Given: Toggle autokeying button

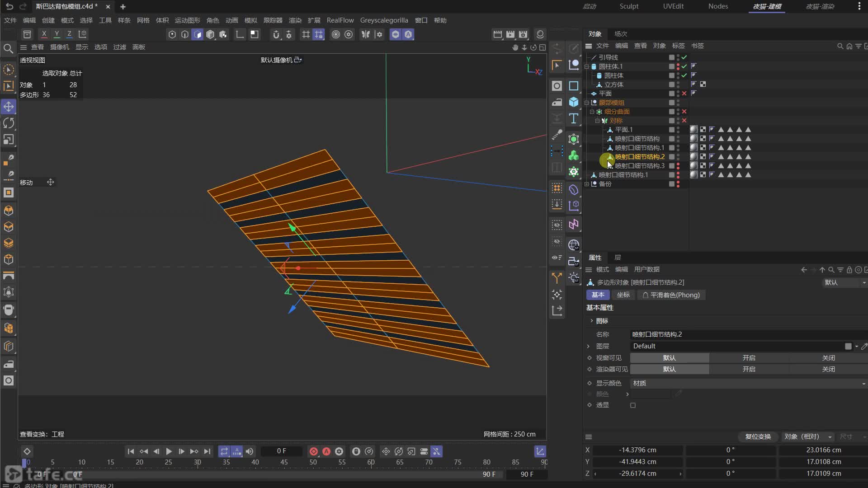Looking at the screenshot, I should (x=326, y=451).
